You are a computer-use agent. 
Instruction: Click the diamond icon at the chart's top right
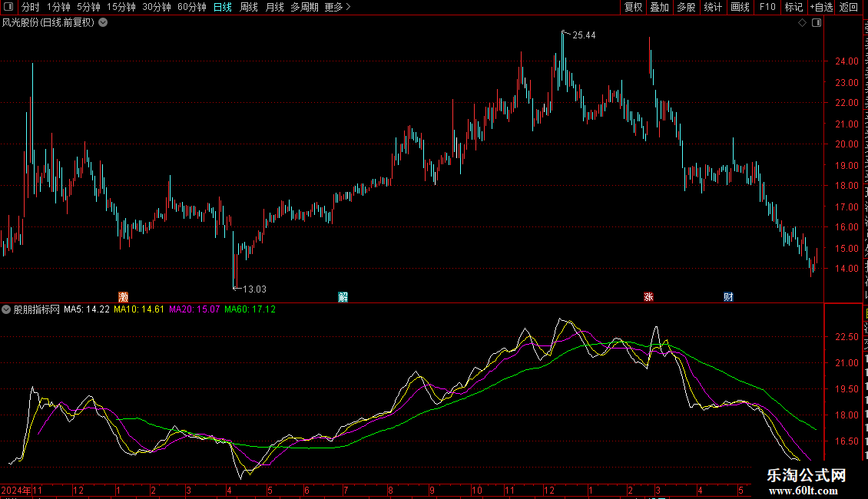(802, 23)
